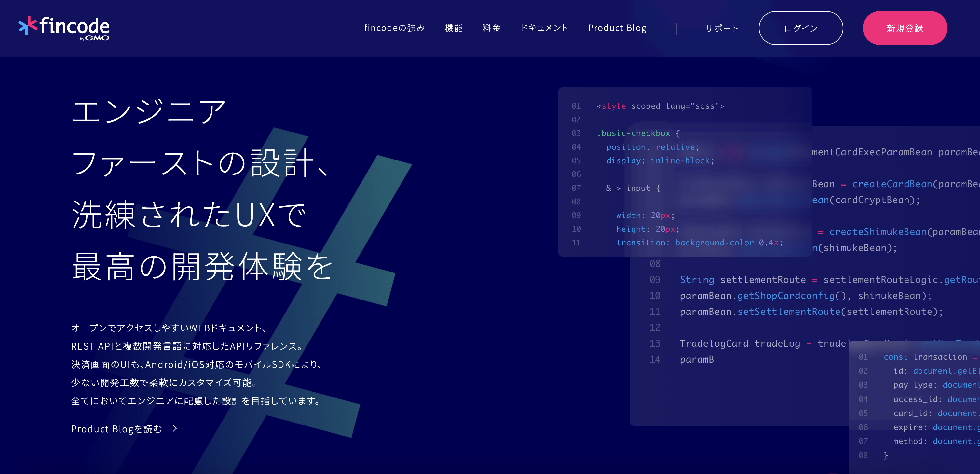Image resolution: width=980 pixels, height=474 pixels.
Task: Open the サポート link
Action: 722,28
